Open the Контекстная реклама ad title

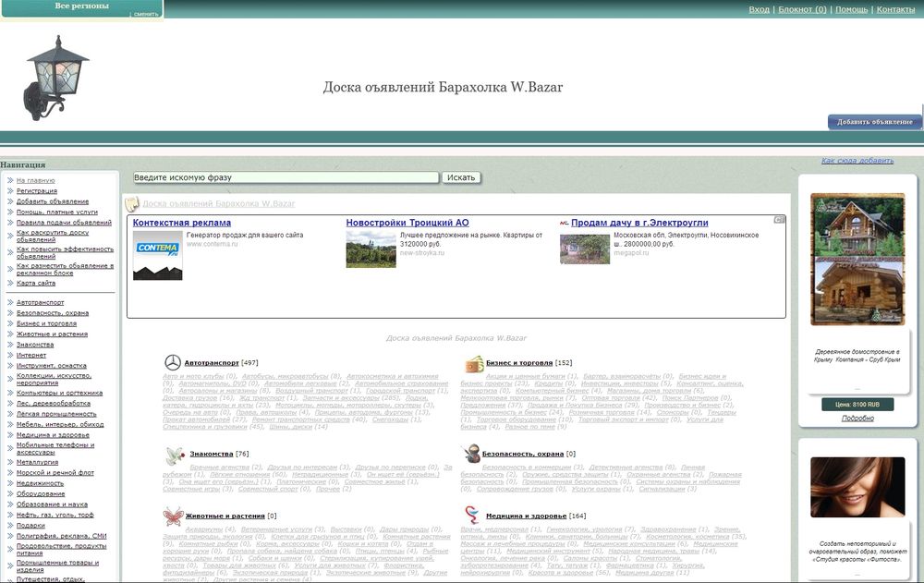pyautogui.click(x=181, y=223)
